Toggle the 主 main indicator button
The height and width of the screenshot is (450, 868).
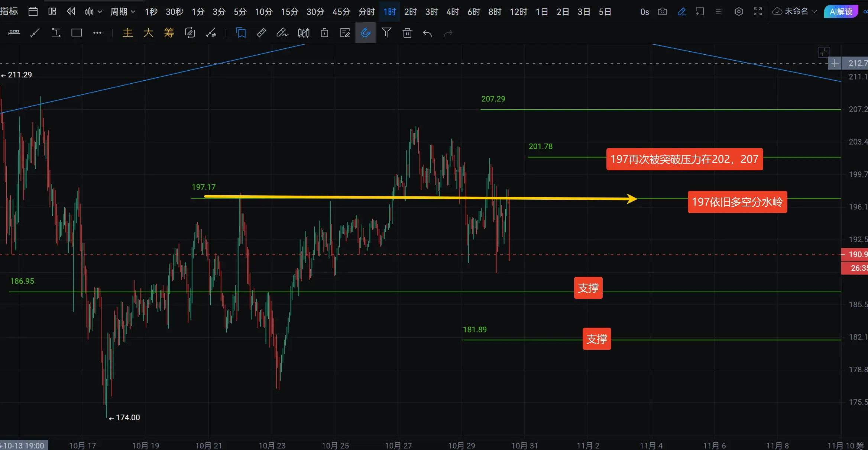[127, 33]
